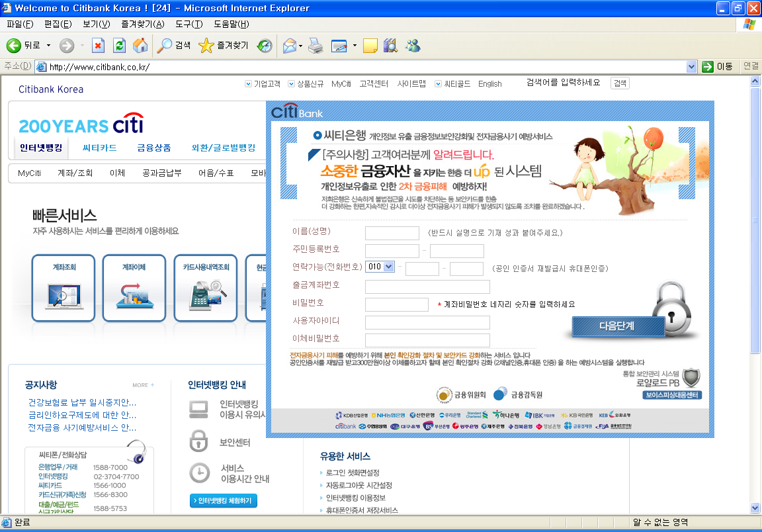Screen dimensions: 762x532
Task: Open the Back button history dropdown arrow
Action: coord(48,46)
